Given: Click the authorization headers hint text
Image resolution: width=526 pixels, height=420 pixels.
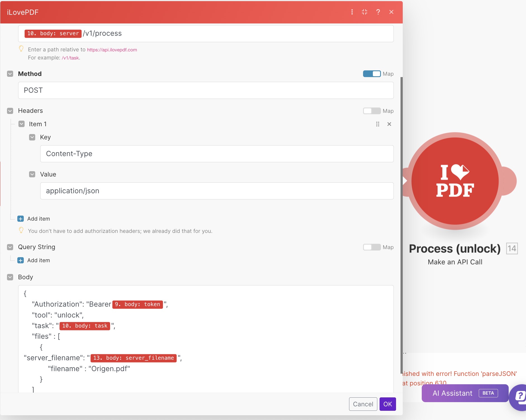Looking at the screenshot, I should click(x=120, y=231).
